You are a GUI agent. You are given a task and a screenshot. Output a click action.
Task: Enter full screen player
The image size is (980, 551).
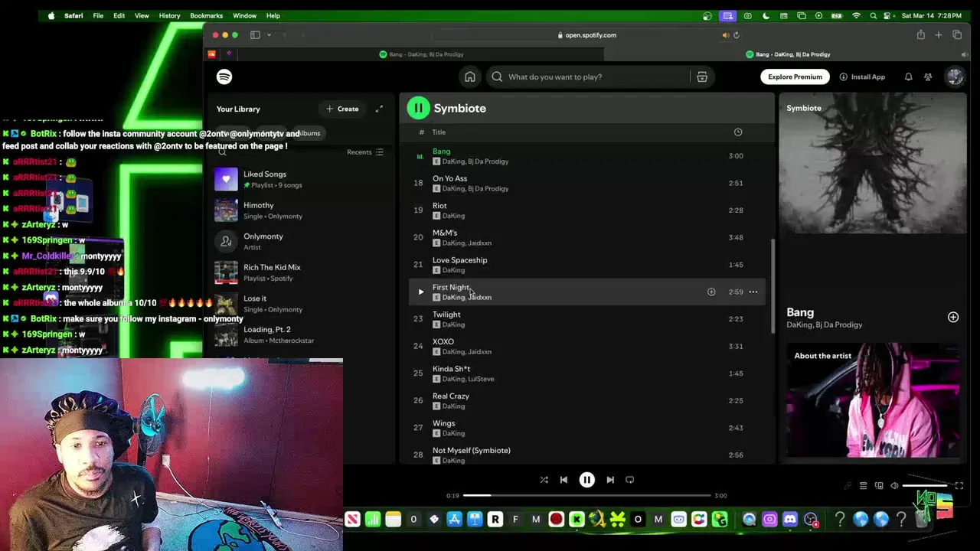(x=959, y=486)
